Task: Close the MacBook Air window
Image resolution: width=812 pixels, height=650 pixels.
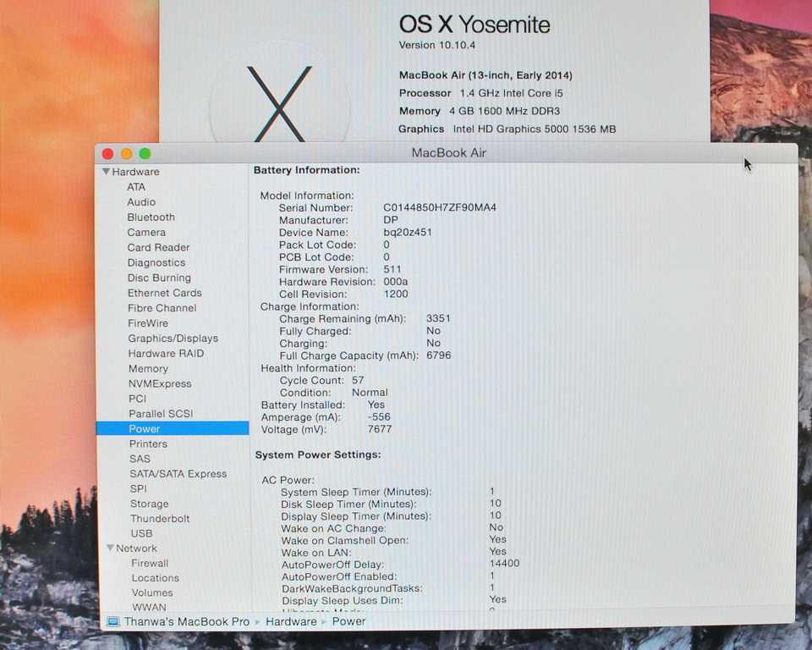Action: [107, 153]
